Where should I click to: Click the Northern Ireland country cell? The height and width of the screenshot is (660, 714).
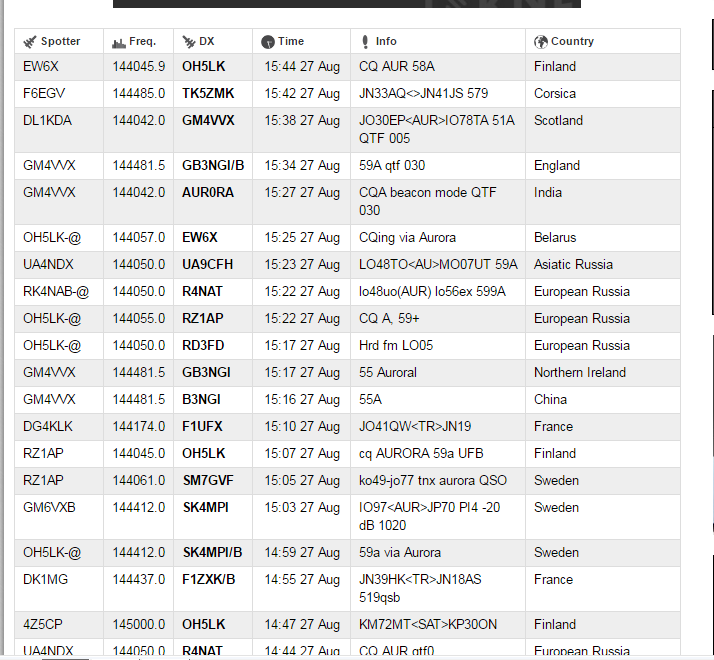point(580,373)
